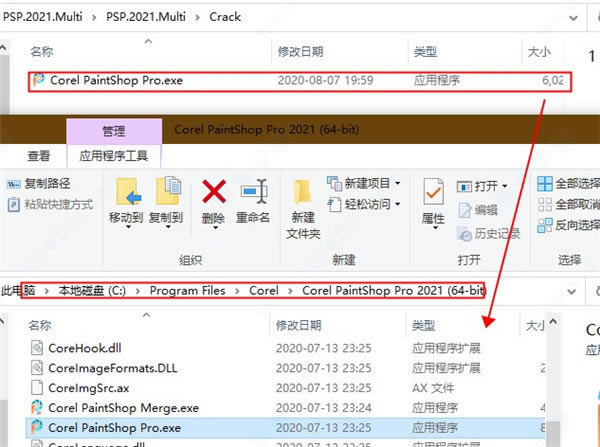
Task: Open the 新建项目 dropdown arrow
Action: pyautogui.click(x=398, y=183)
